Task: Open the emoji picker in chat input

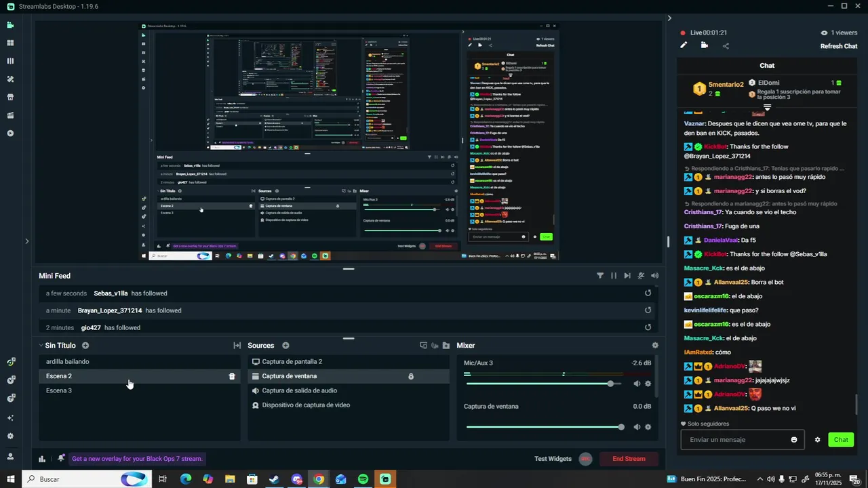Action: (794, 440)
